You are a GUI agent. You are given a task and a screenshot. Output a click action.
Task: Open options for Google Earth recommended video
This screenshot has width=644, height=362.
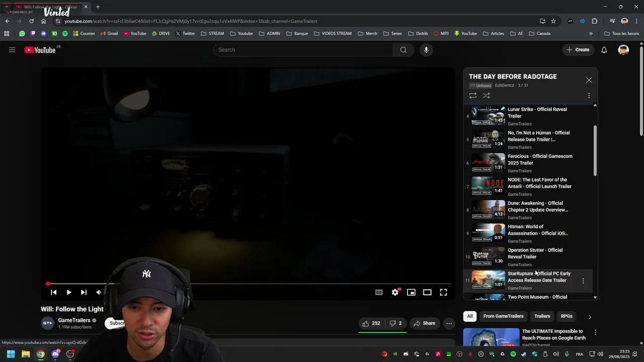(595, 332)
